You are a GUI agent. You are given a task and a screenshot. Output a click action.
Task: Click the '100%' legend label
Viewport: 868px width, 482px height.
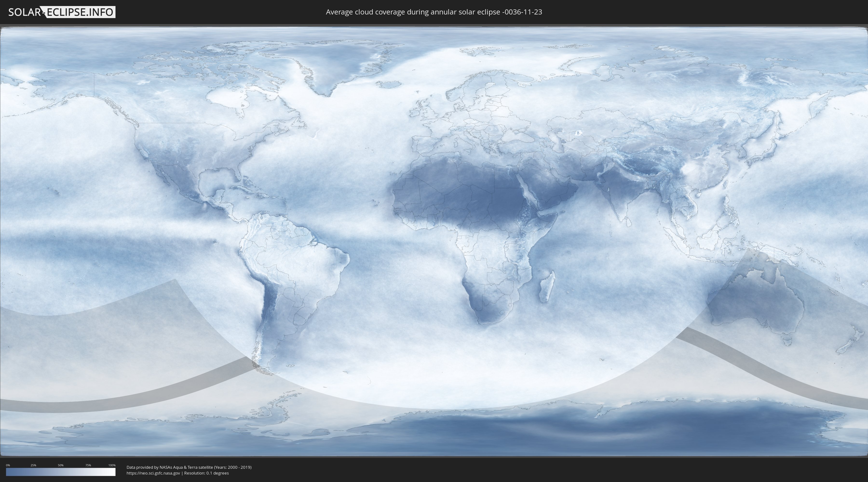(112, 465)
